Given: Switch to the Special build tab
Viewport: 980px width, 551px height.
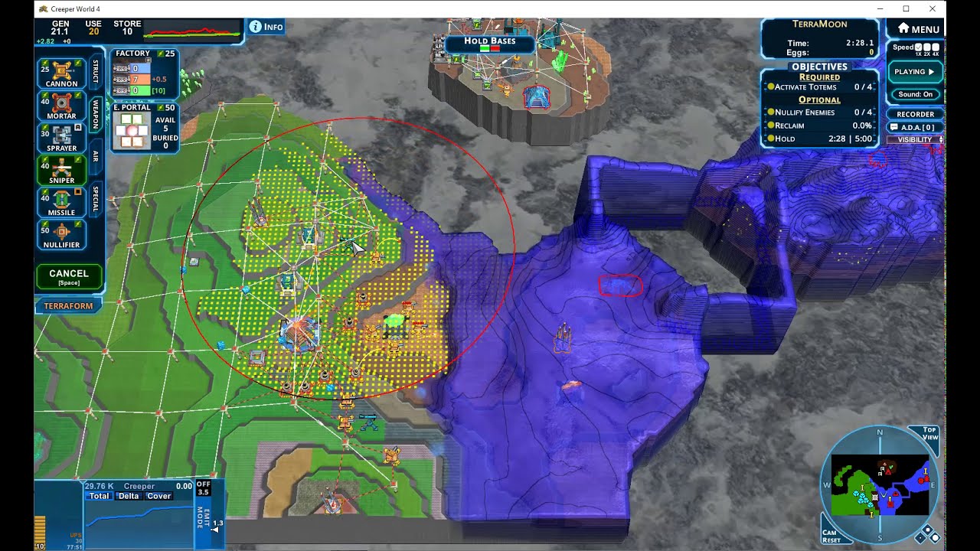Looking at the screenshot, I should coord(96,198).
